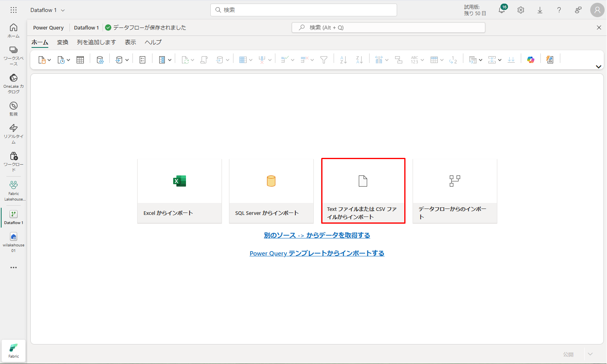Open the notifications bell
The image size is (607, 364).
[x=502, y=10]
